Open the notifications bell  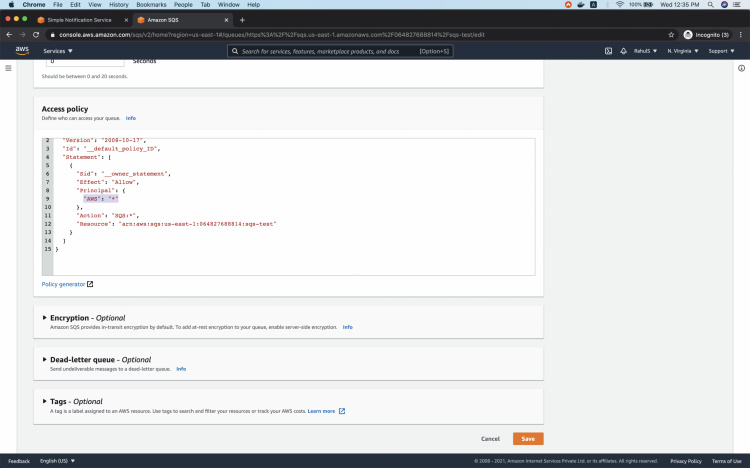pos(623,51)
